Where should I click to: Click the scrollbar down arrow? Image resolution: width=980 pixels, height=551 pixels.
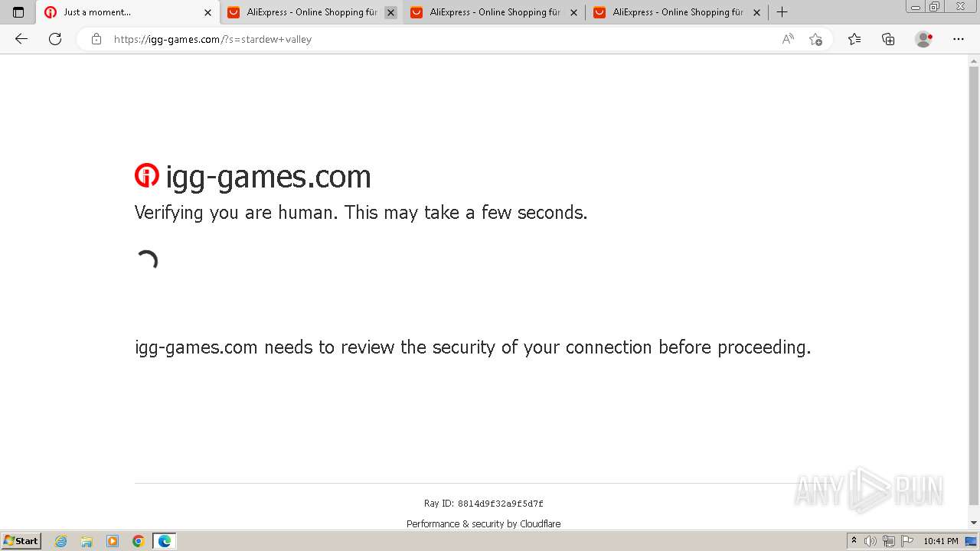[974, 523]
